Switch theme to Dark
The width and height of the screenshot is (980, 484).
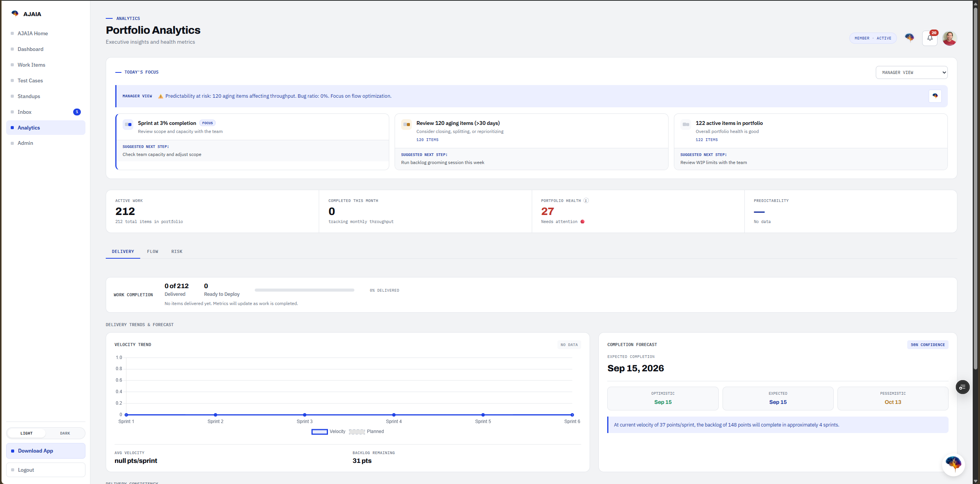tap(65, 433)
